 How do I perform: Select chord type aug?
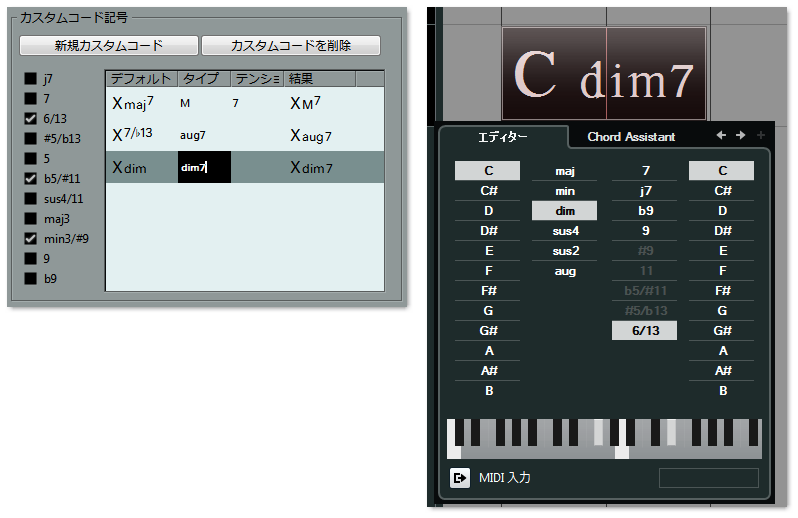(564, 271)
